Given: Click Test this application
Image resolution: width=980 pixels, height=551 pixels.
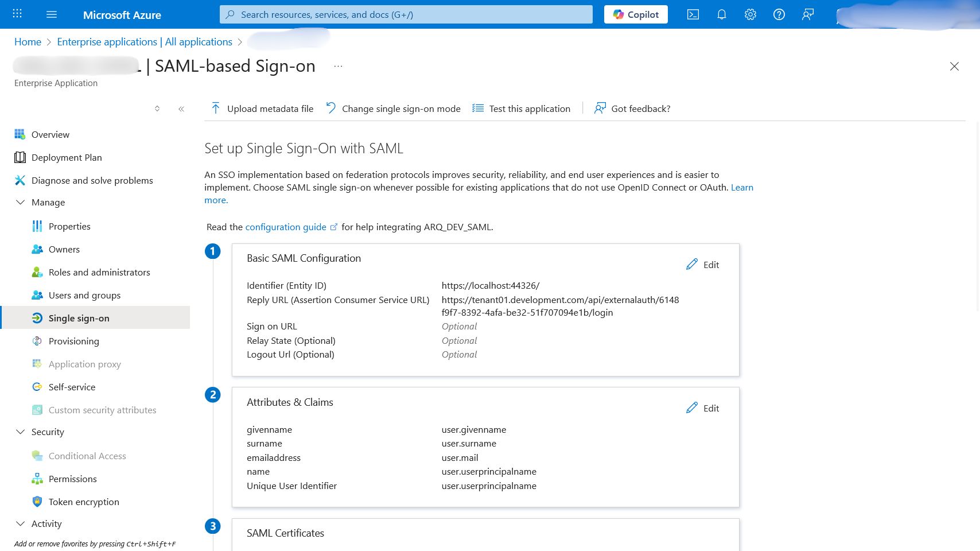Looking at the screenshot, I should pyautogui.click(x=521, y=108).
